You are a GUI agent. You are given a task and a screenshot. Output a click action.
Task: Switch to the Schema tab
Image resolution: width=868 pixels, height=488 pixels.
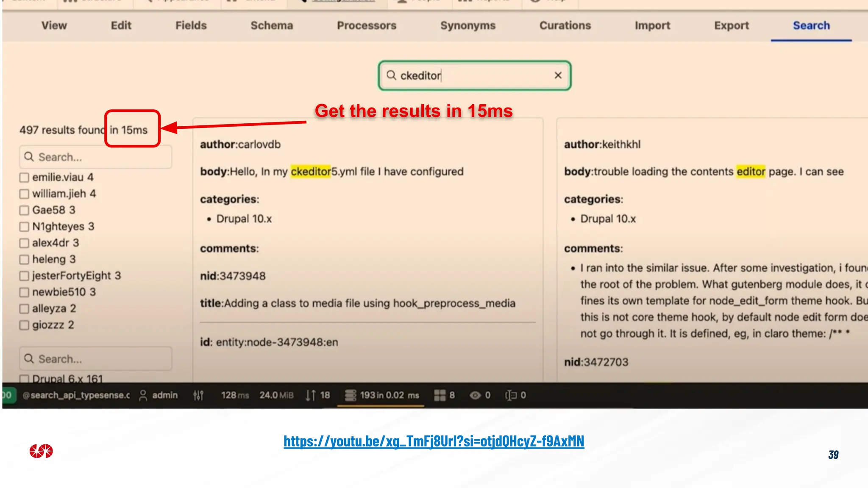click(272, 25)
